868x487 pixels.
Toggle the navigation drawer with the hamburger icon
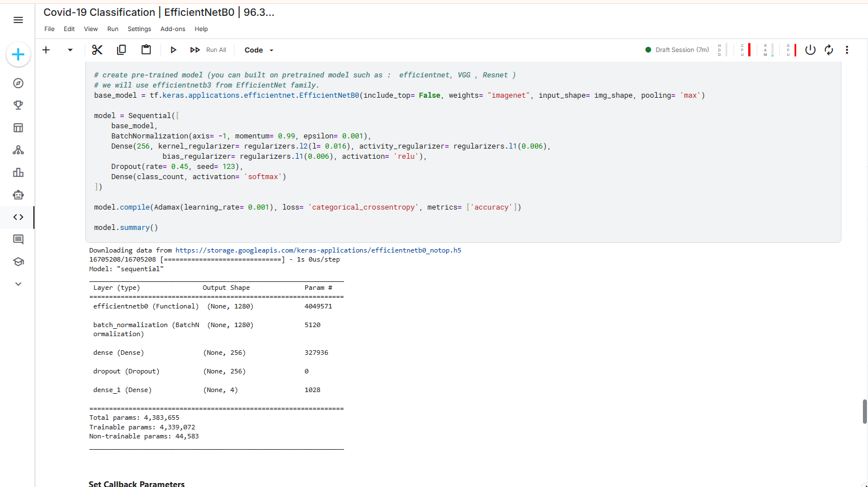pos(18,20)
